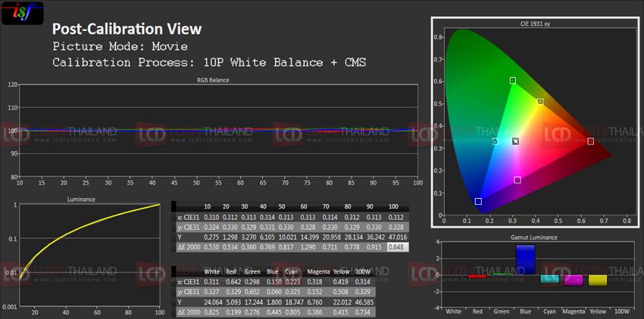Click the CIE 1931 xy chart title

(x=535, y=24)
